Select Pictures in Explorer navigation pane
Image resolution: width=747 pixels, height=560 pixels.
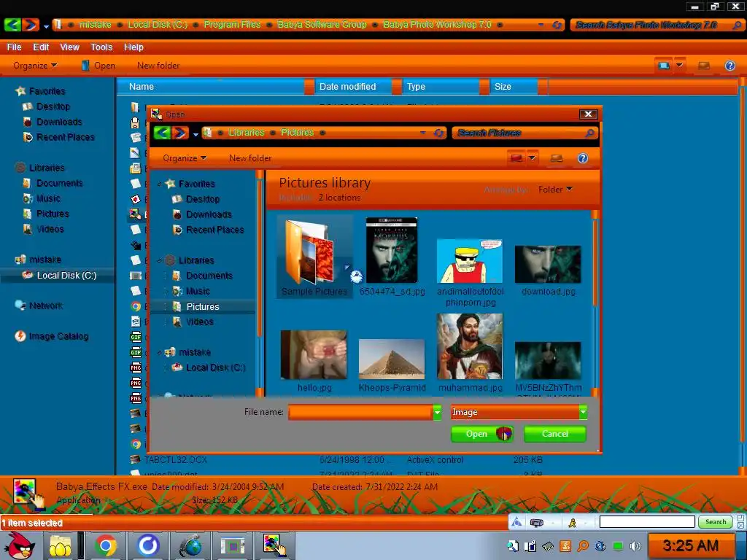(47, 214)
